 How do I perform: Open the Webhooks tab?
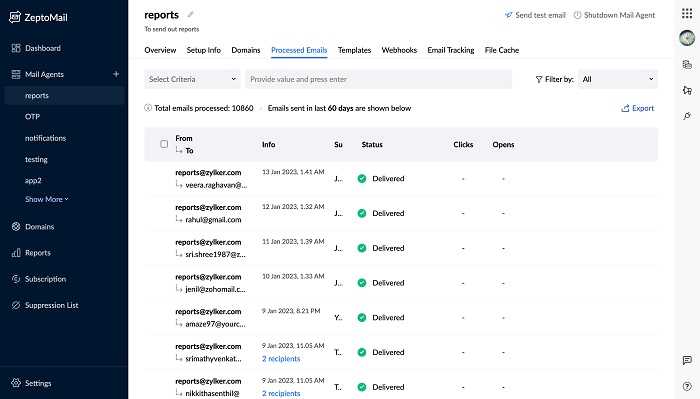(399, 50)
